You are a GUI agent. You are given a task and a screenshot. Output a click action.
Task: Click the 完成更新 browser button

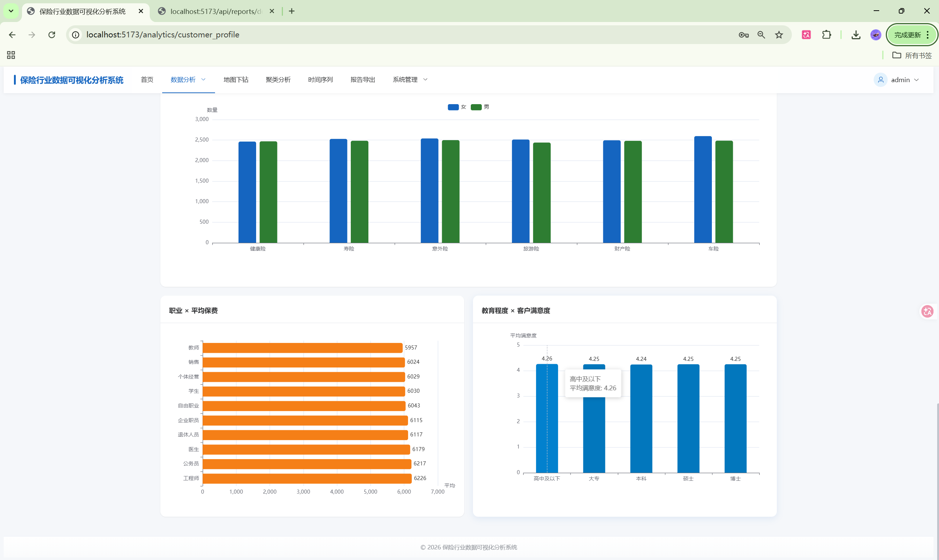coord(908,35)
